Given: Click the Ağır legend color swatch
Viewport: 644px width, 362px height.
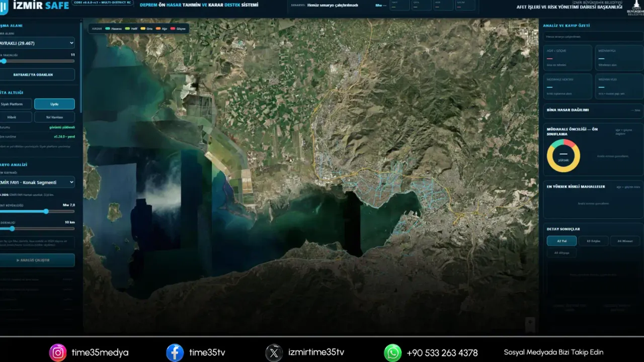Looking at the screenshot, I should click(x=158, y=29).
